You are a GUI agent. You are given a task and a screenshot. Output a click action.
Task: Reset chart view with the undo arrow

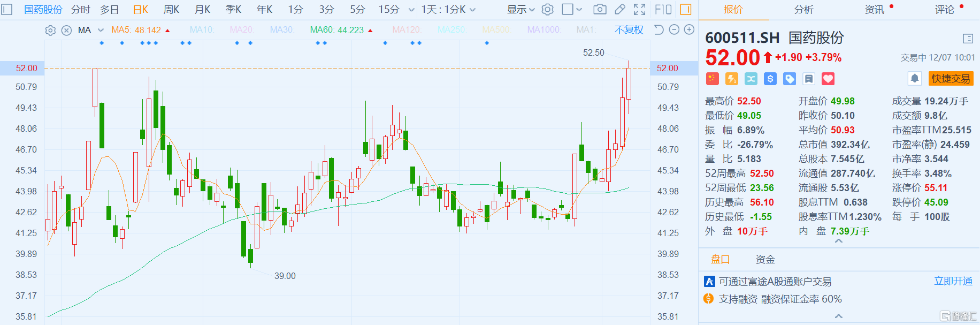point(659,30)
